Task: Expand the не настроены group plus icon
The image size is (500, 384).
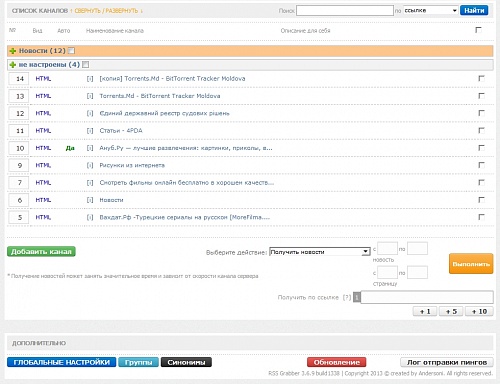Action: (13, 65)
